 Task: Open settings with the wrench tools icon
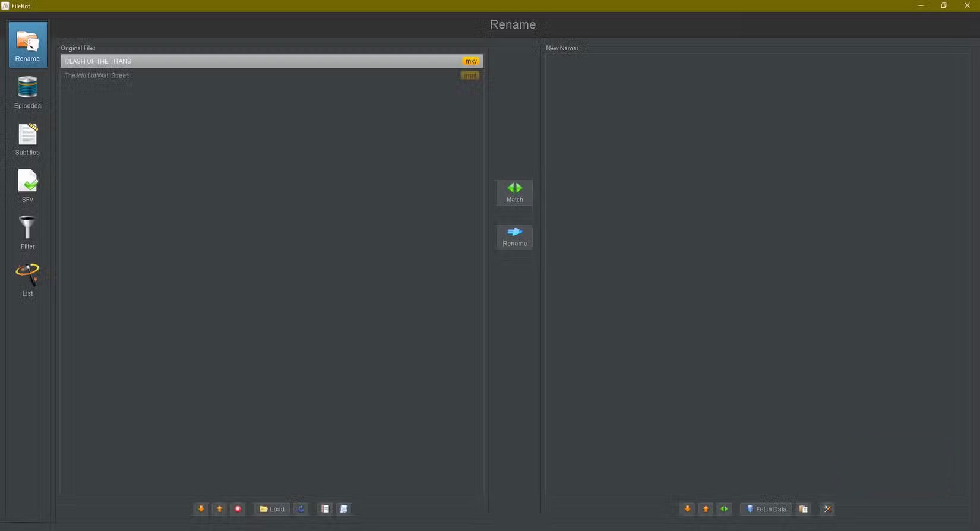point(827,509)
